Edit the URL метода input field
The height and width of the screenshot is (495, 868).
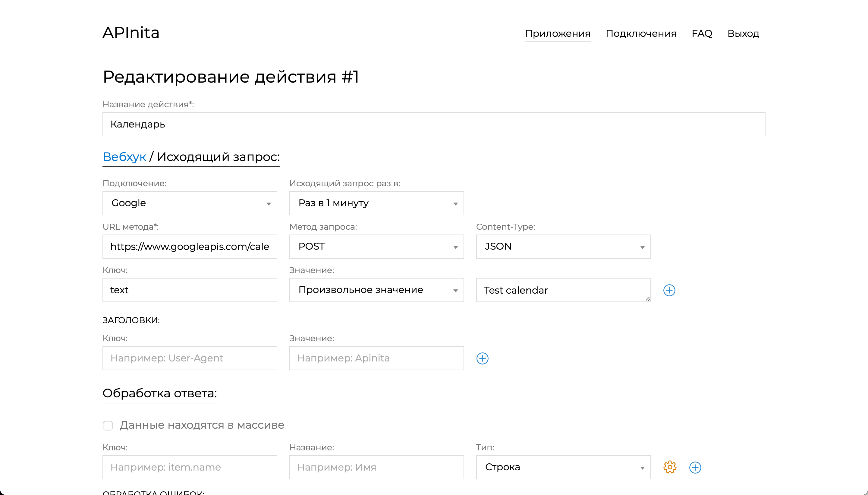190,247
